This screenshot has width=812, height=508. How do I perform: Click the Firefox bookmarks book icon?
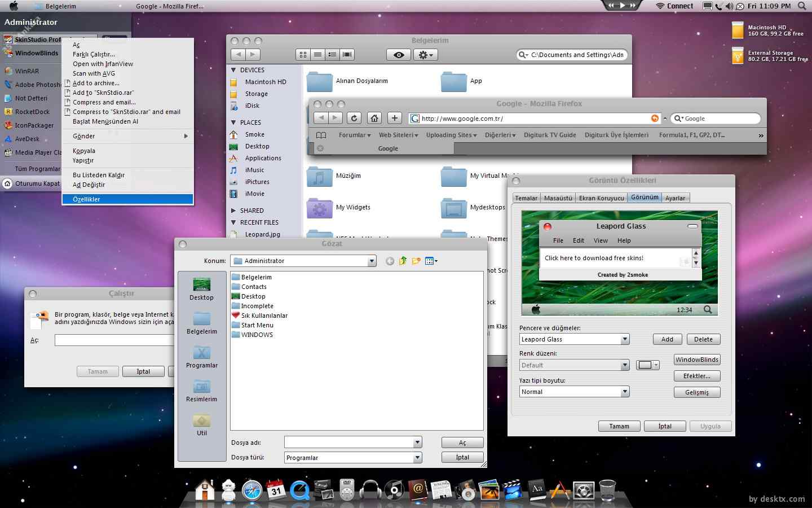tap(321, 135)
